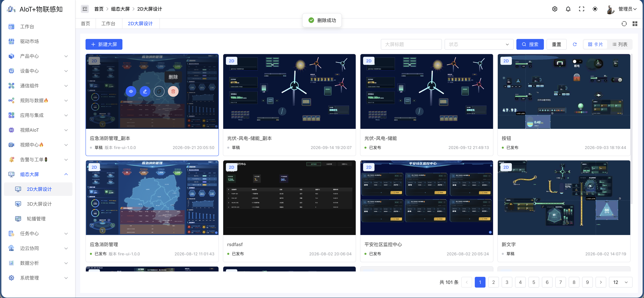Enter fullscreen mode via header icon
Screen dimensions: 644x298
581,9
